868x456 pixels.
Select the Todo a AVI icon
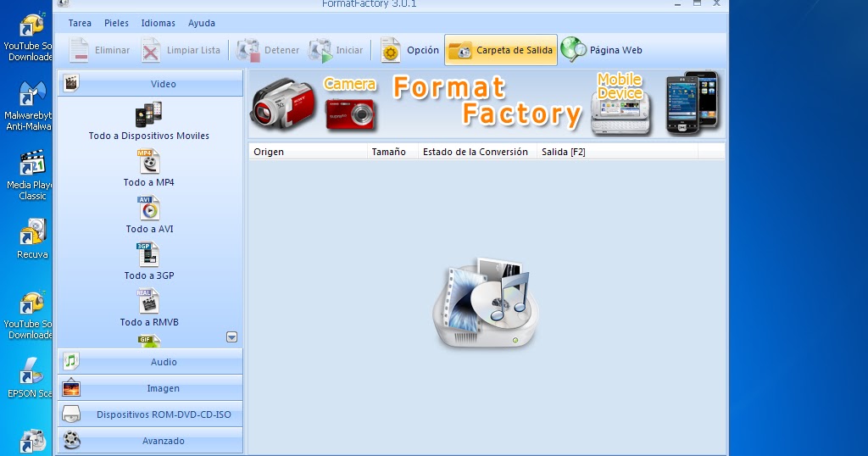click(x=148, y=208)
